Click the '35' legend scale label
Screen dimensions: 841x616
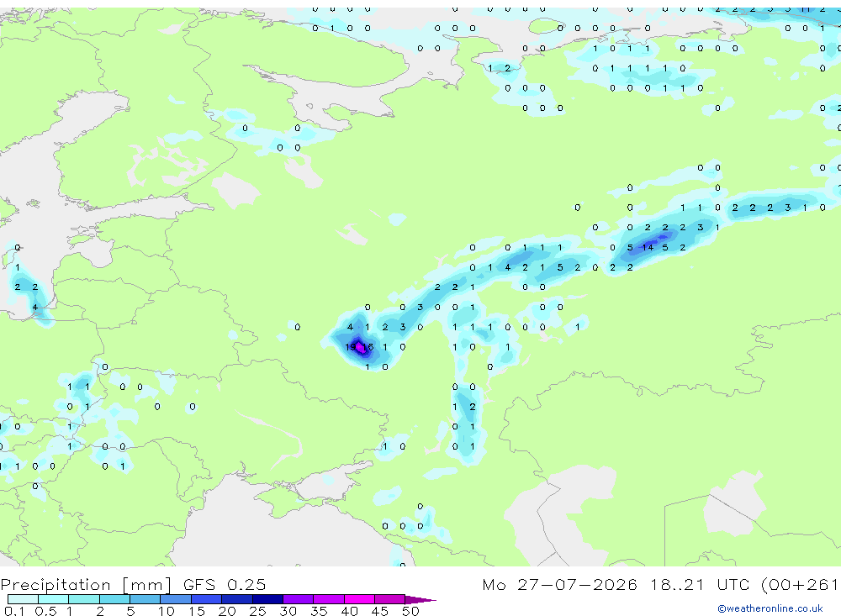click(x=319, y=611)
